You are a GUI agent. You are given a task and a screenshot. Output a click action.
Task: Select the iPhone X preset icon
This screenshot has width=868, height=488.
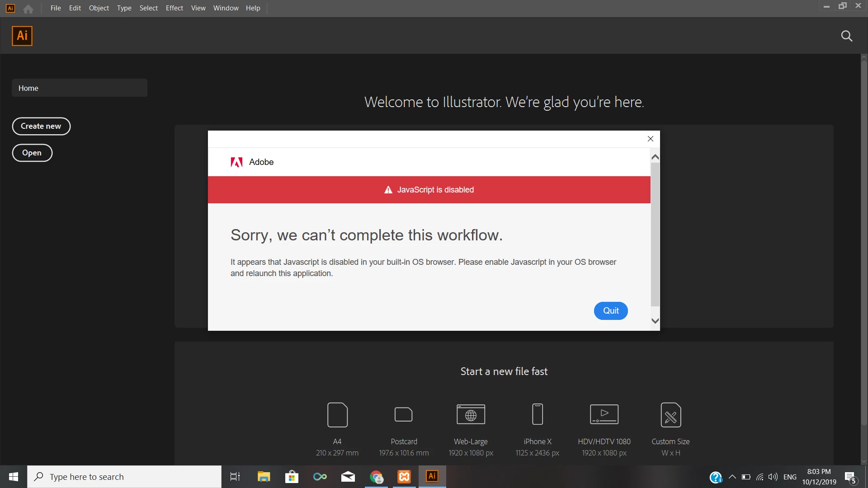(x=538, y=414)
